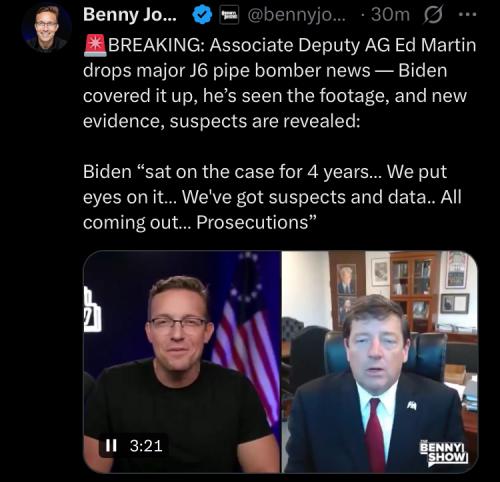500x482 pixels.
Task: Click the partial white logo at video's left edge
Action: pos(92,310)
